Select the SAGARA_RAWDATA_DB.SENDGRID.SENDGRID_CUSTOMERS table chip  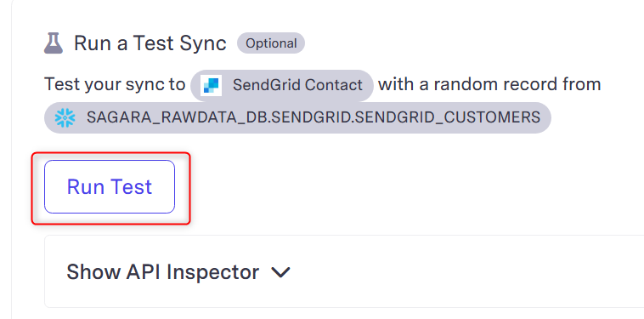tap(297, 117)
